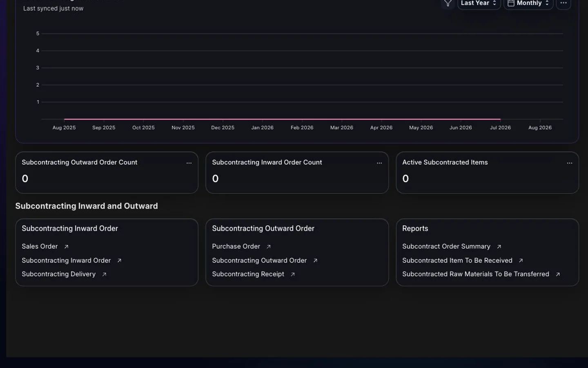
Task: Click the Subcontracting Outward Order Count card title
Action: pos(80,162)
